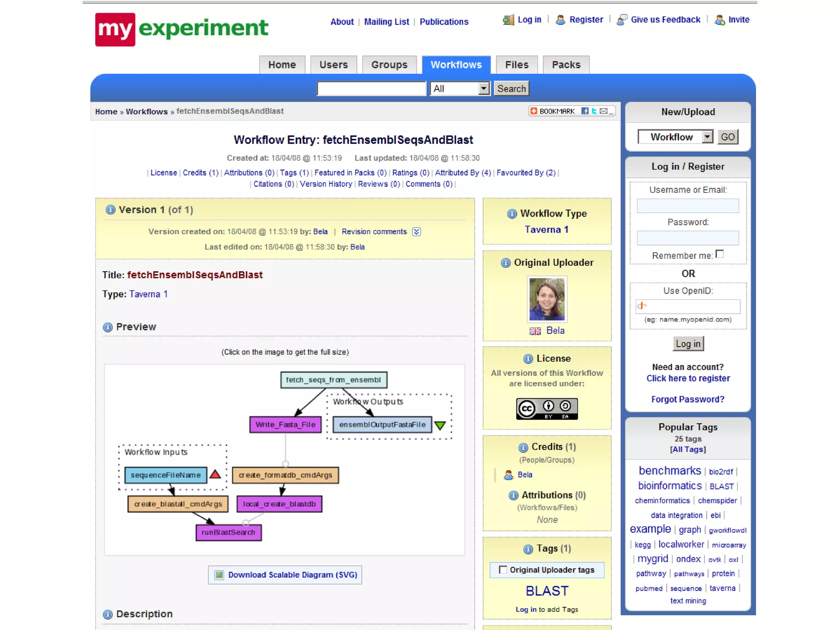Click info icon beside Preview heading
This screenshot has width=840, height=630.
107,327
